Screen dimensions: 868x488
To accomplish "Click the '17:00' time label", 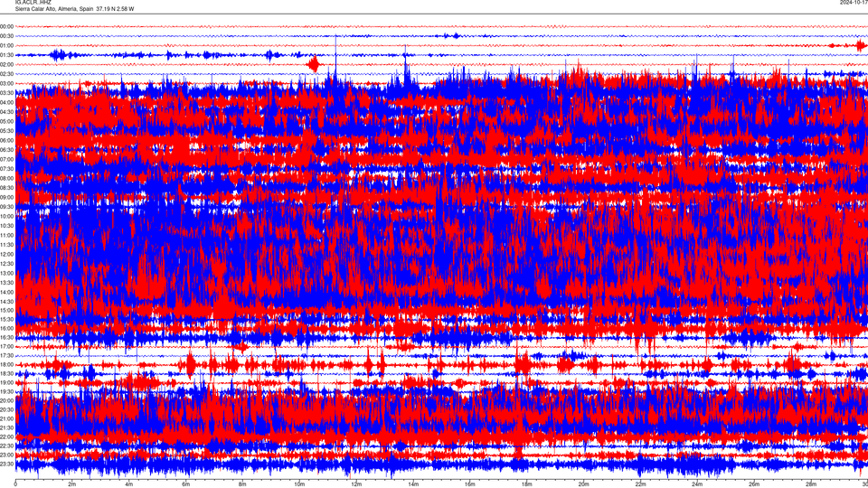I will pos(7,346).
